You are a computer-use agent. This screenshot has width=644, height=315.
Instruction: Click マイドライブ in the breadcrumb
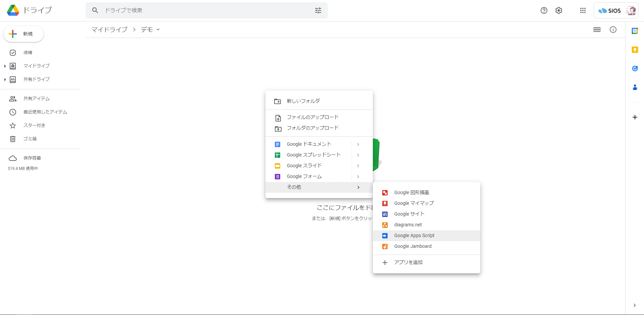[109, 30]
